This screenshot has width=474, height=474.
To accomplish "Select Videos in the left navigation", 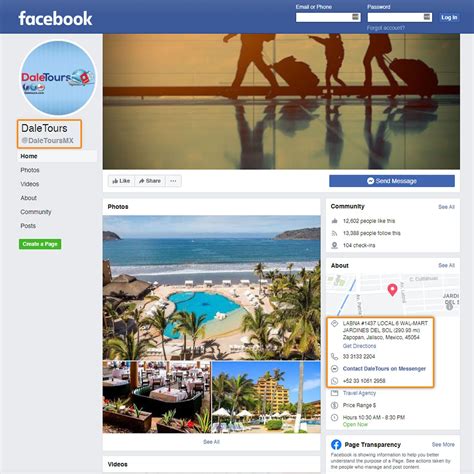I will coord(30,184).
